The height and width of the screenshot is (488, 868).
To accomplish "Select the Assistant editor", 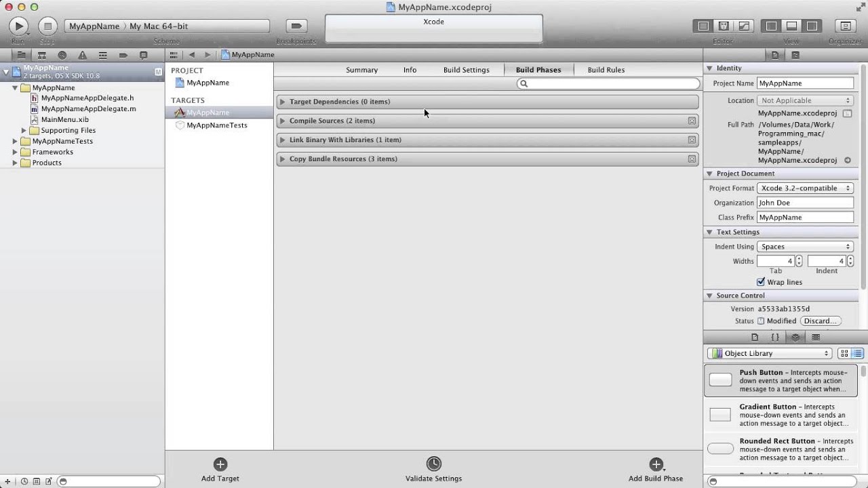I will (724, 26).
